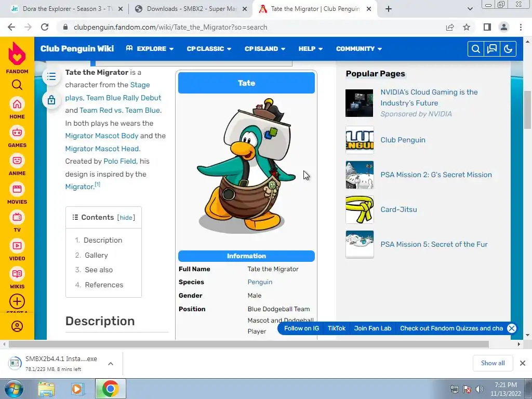
Task: Toggle dark theme moon icon
Action: pyautogui.click(x=508, y=49)
